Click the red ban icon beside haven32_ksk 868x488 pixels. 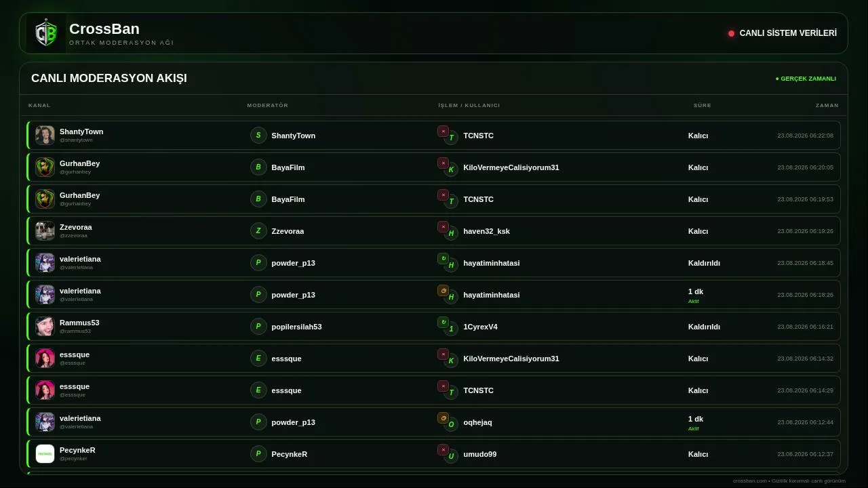(443, 227)
